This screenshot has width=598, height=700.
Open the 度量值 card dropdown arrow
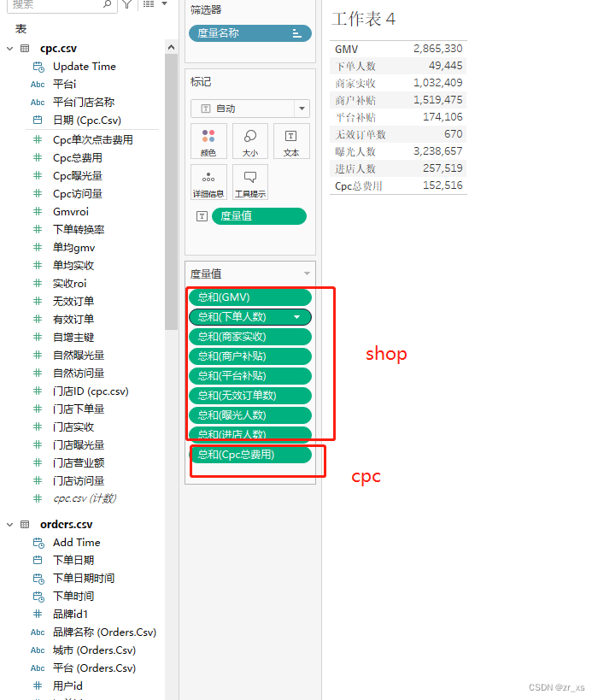click(307, 274)
